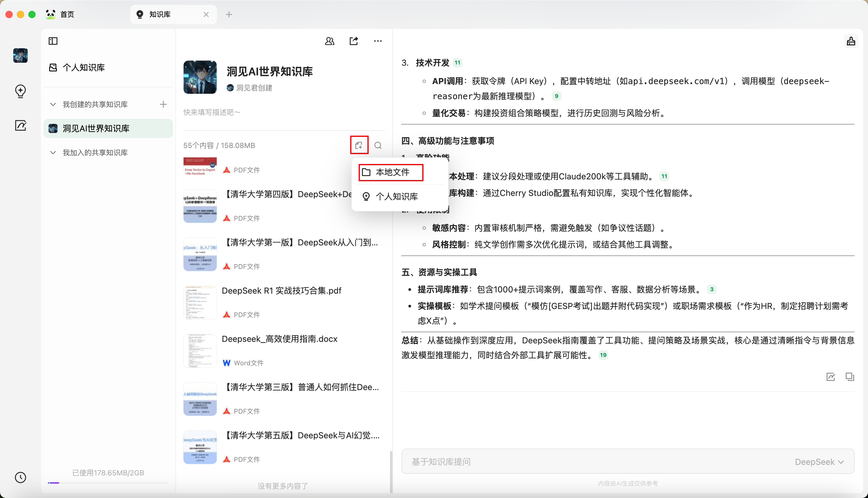Collapse the sidebar panel icon
This screenshot has height=498, width=868.
point(53,41)
